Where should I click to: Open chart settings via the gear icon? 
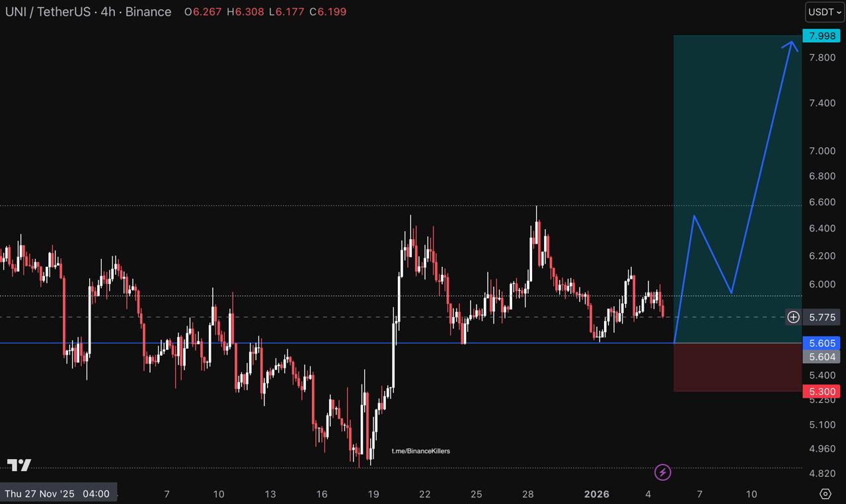point(825,493)
